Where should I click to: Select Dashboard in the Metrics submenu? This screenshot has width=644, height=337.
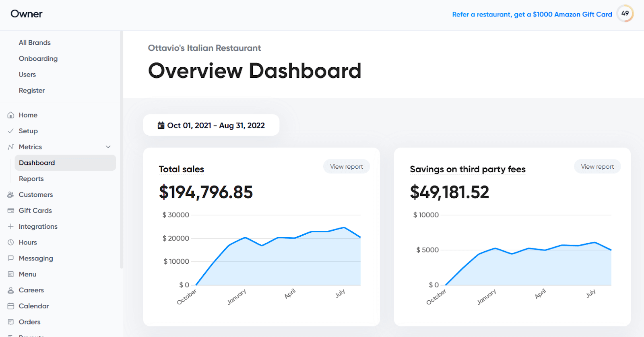[65, 163]
